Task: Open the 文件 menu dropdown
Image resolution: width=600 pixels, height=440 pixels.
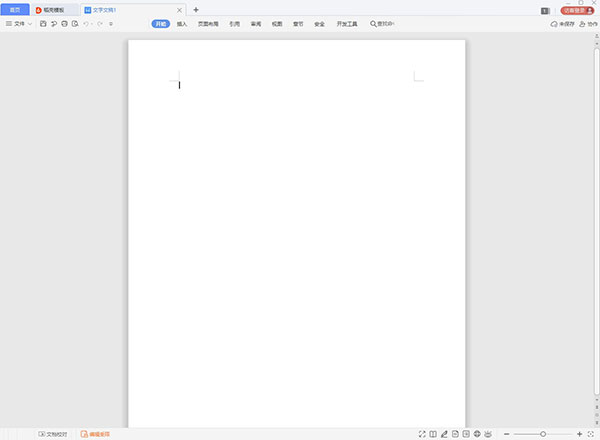Action: [x=19, y=23]
